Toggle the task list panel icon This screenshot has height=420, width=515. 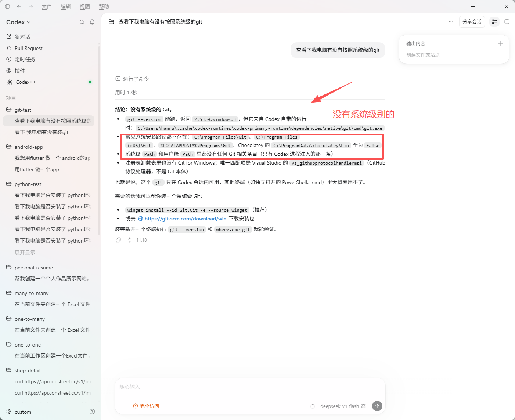click(x=494, y=22)
